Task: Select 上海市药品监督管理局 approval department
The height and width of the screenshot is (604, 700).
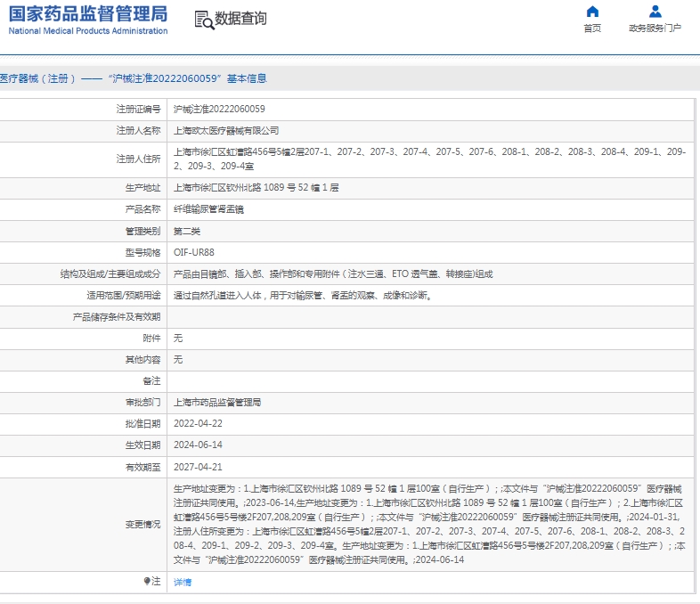Action: [217, 403]
